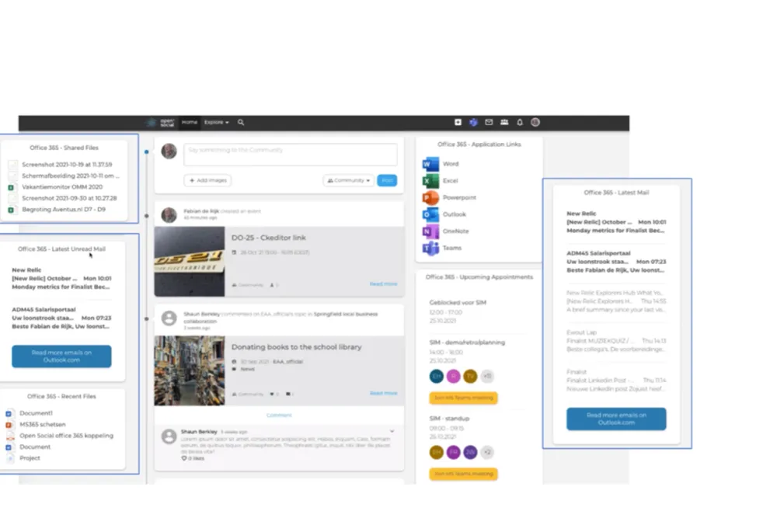This screenshot has width=777, height=532.
Task: Open the Community visibility dropdown
Action: tap(349, 181)
